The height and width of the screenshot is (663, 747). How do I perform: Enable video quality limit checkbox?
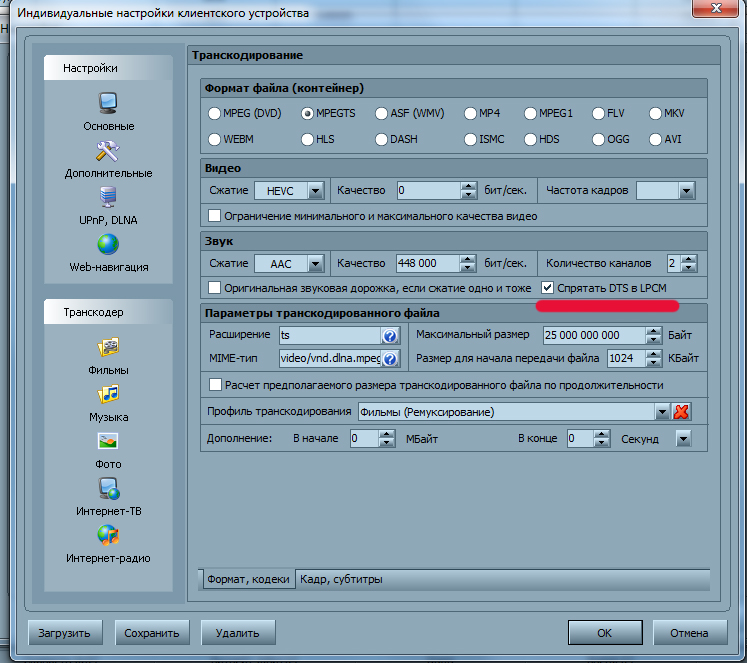coord(214,215)
